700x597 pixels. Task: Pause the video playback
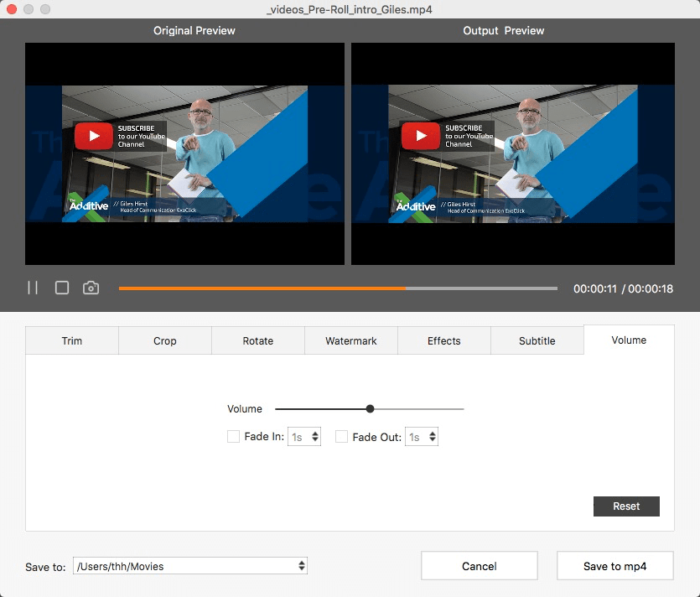(x=33, y=288)
